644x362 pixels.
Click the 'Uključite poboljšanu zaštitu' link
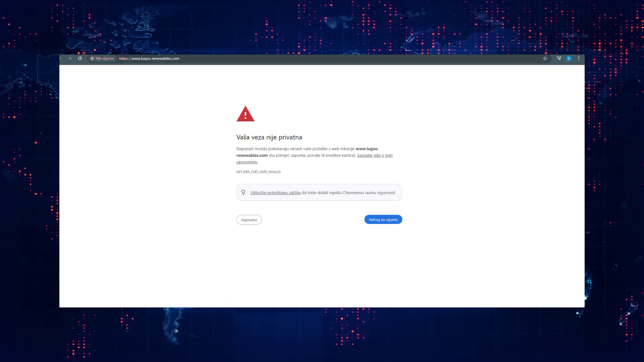[x=275, y=193]
